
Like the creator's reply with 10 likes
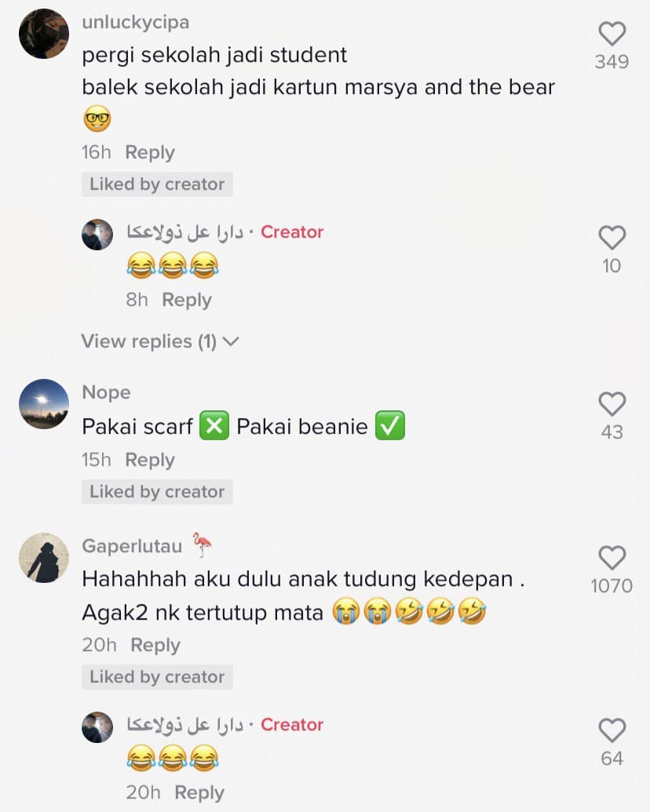[x=612, y=238]
